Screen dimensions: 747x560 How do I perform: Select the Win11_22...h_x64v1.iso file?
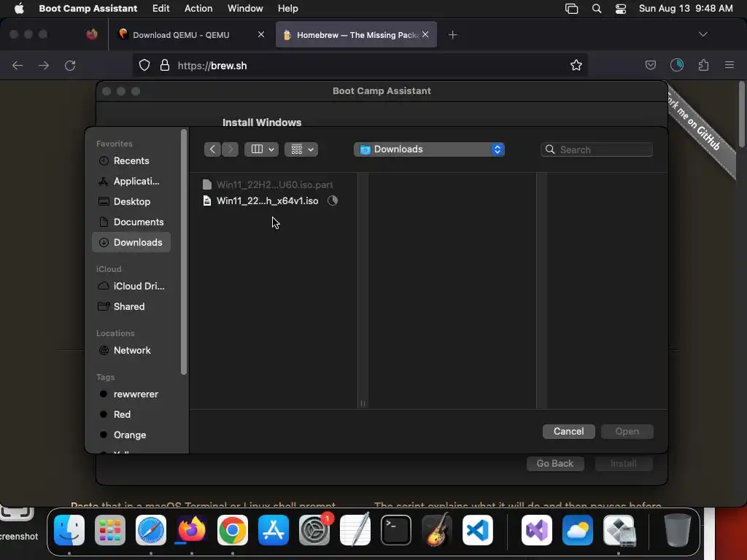pyautogui.click(x=267, y=201)
